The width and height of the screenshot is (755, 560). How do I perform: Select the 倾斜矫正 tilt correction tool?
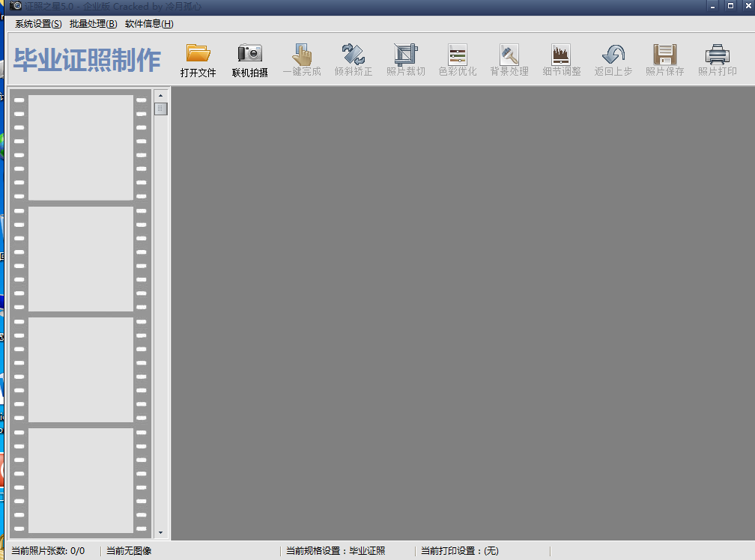click(353, 60)
